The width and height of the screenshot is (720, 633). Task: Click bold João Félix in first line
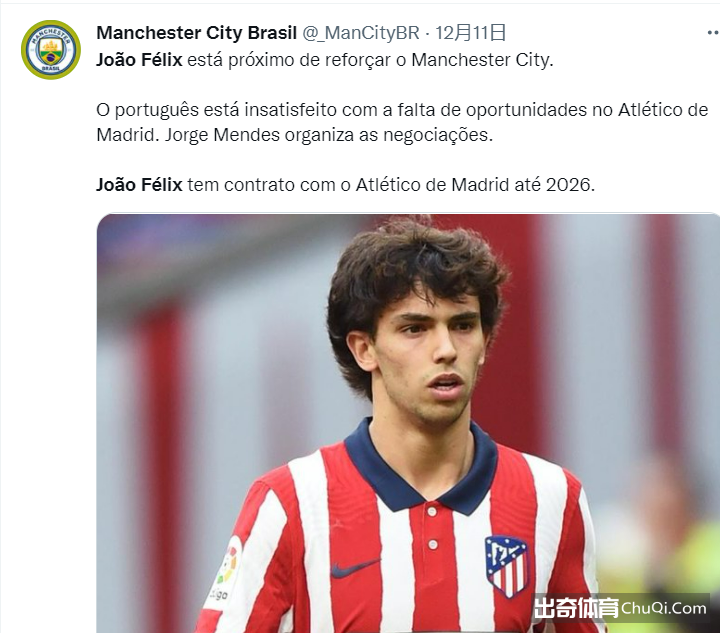139,60
